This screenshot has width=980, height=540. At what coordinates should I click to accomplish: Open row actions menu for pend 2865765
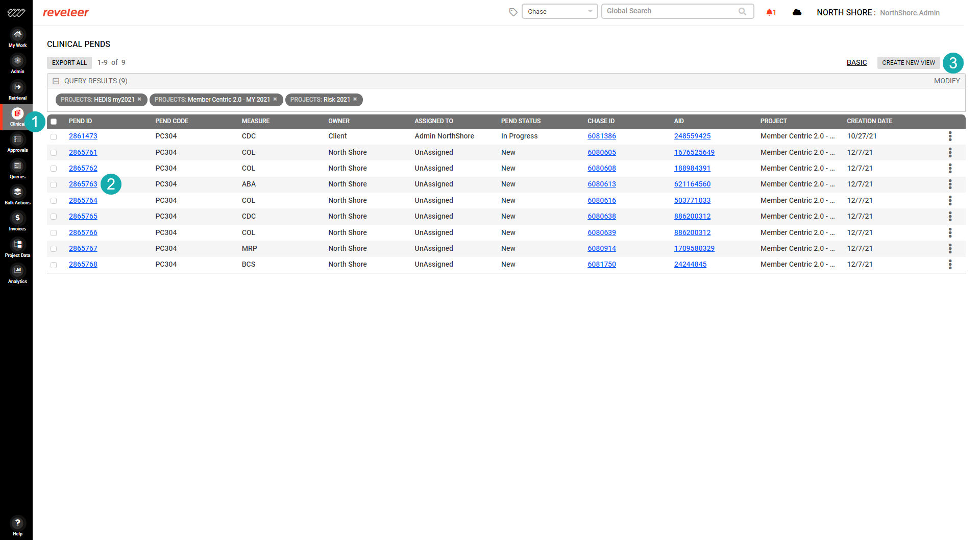(x=950, y=216)
